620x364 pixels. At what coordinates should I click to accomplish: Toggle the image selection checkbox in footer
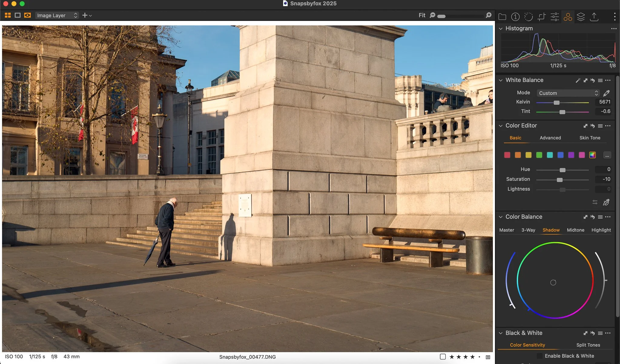pyautogui.click(x=443, y=357)
